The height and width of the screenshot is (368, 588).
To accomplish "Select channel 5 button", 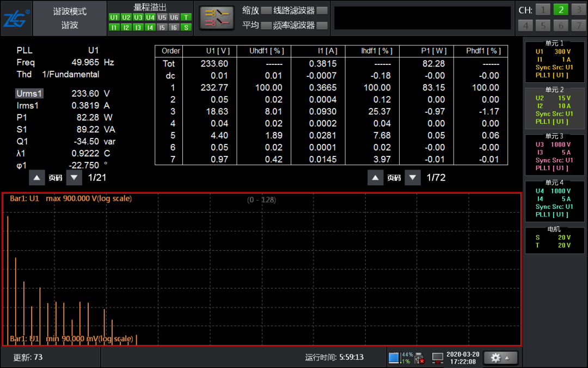I will [x=543, y=26].
